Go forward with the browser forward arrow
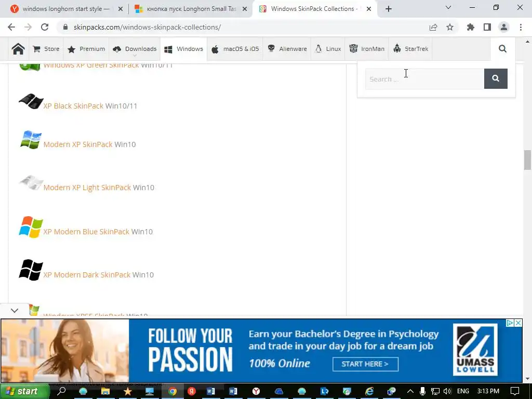The height and width of the screenshot is (399, 532). tap(28, 27)
